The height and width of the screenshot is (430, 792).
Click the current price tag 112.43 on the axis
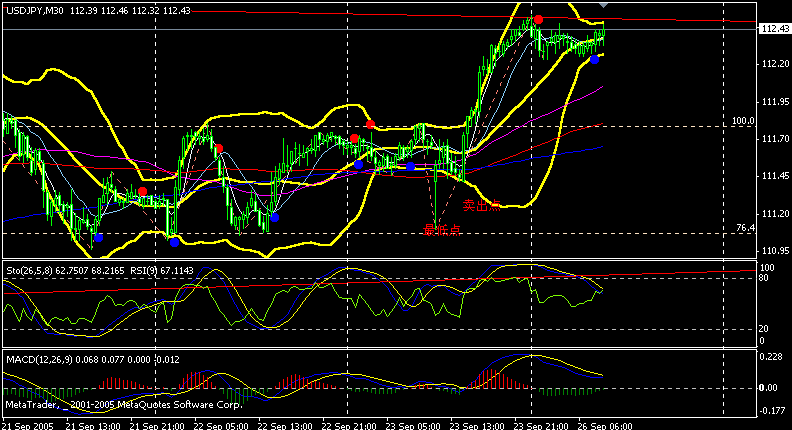pos(775,29)
